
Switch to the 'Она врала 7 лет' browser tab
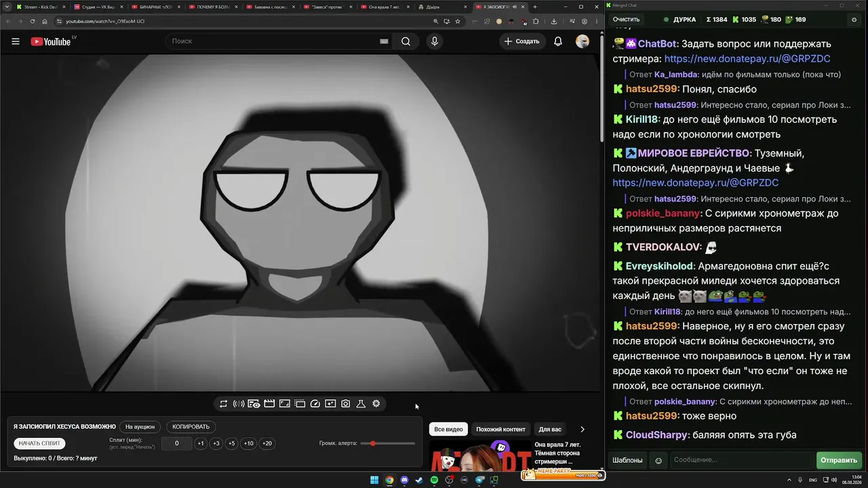[x=385, y=7]
